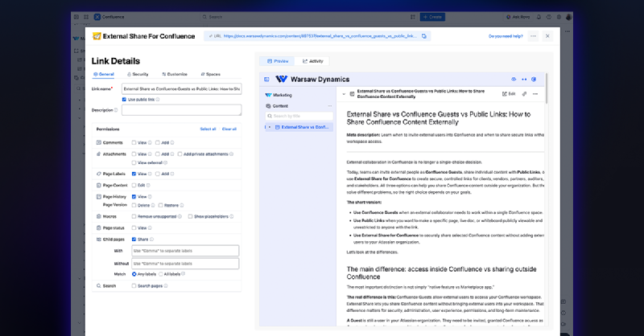The width and height of the screenshot is (644, 336).
Task: Open the Preview tab
Action: [278, 61]
